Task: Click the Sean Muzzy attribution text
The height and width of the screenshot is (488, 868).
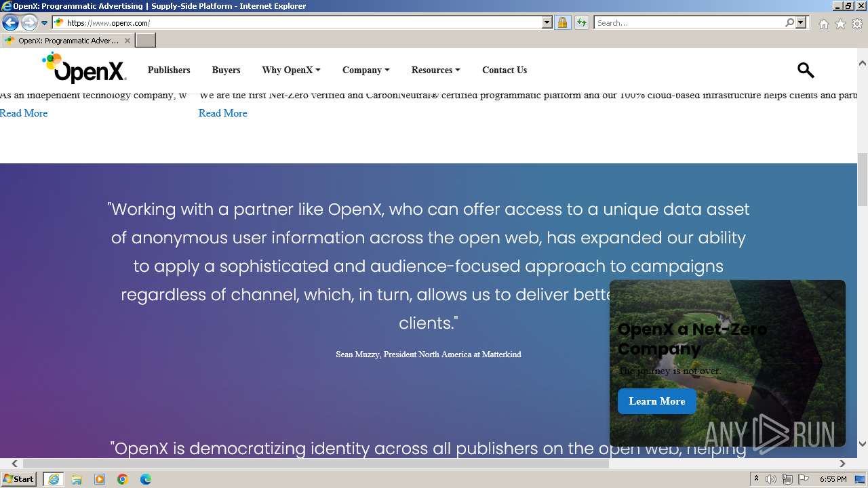Action: [x=429, y=354]
